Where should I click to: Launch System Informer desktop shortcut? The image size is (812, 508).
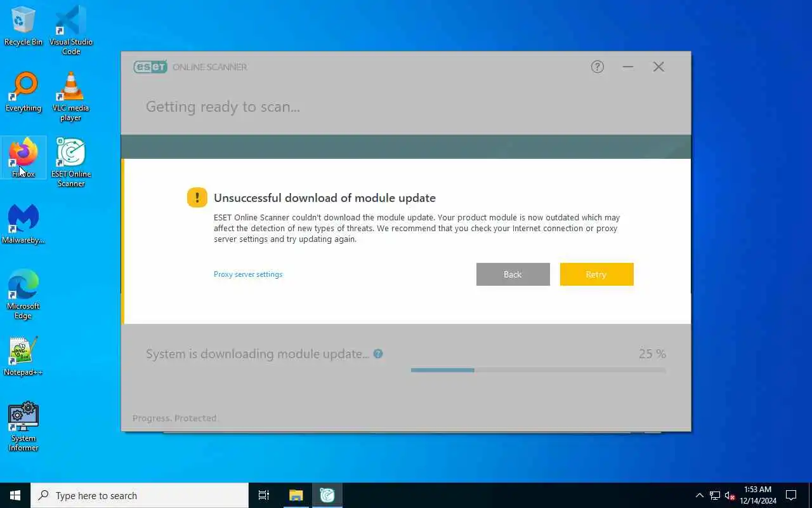(x=23, y=427)
